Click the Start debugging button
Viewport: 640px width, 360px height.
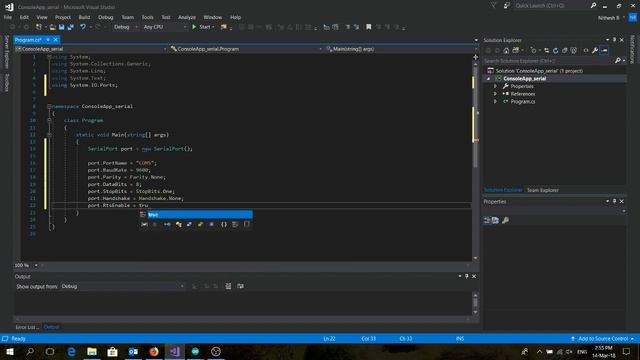[203, 27]
